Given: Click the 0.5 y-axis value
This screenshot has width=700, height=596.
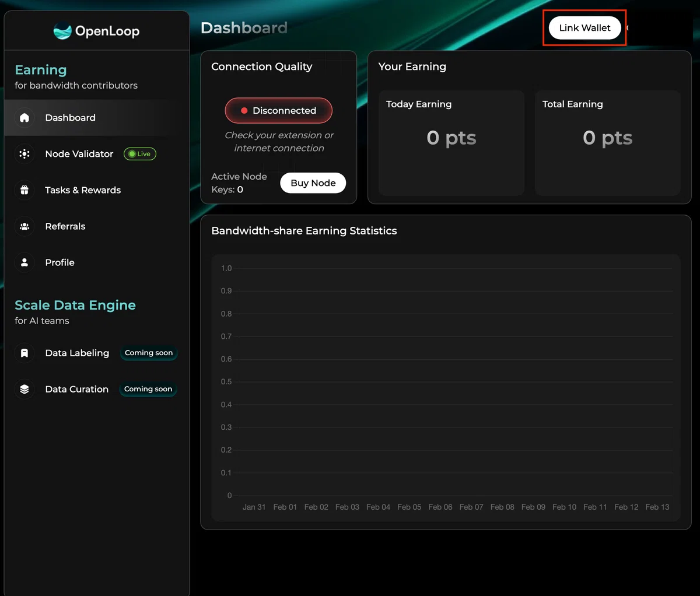Looking at the screenshot, I should 226,381.
